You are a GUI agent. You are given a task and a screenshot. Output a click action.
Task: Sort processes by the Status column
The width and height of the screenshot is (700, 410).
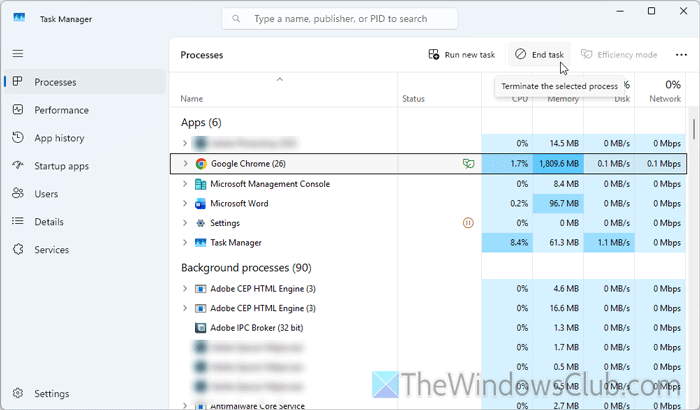coord(439,90)
